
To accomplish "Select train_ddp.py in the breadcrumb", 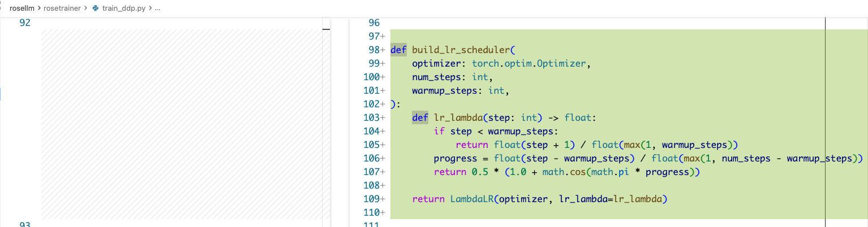I will point(124,8).
